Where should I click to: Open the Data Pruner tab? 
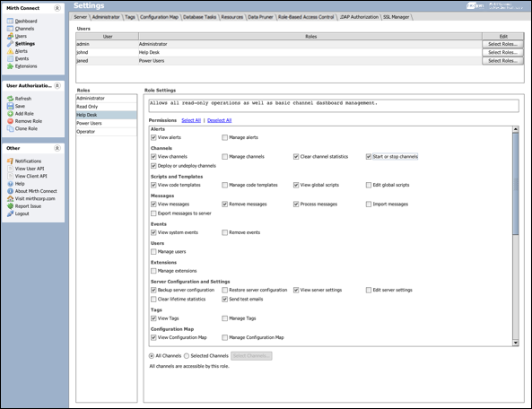pyautogui.click(x=260, y=17)
